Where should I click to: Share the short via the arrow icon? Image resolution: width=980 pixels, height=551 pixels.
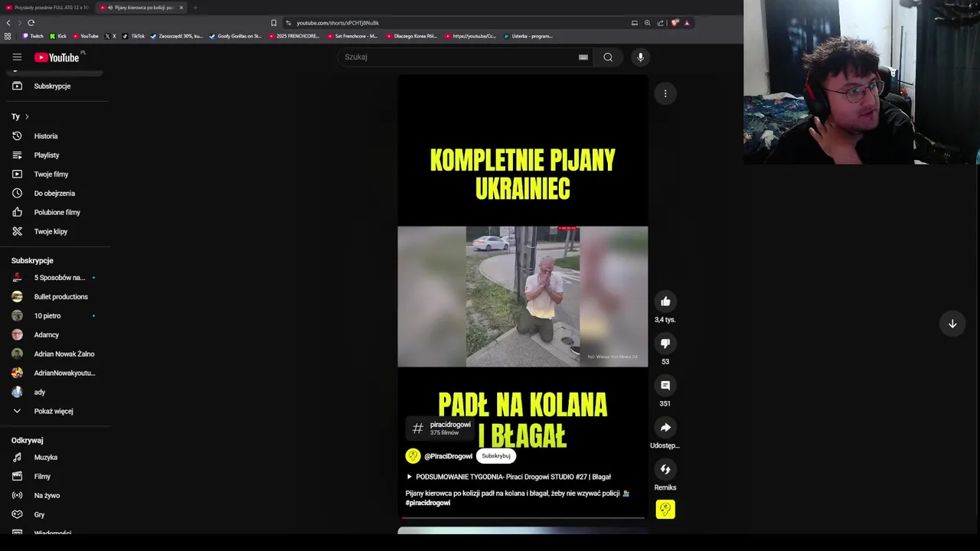point(665,428)
